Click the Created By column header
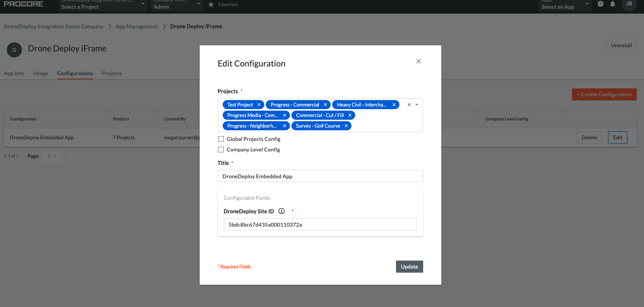644x307 pixels. coord(175,119)
